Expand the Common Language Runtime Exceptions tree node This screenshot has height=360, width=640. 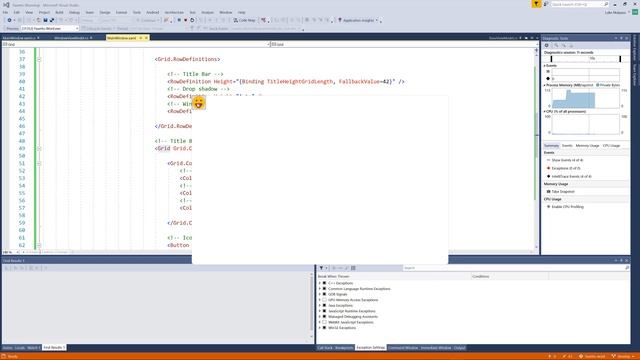[320, 289]
